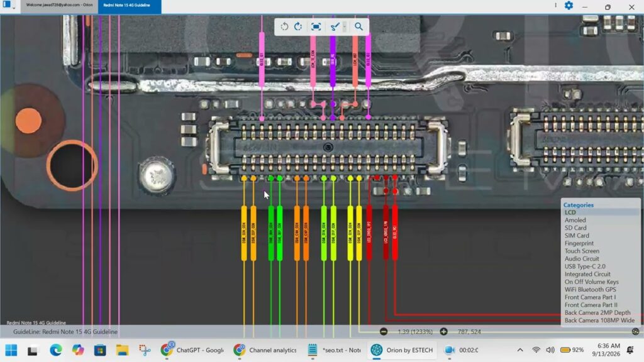
Task: Show hidden system tray icons
Action: pyautogui.click(x=520, y=350)
